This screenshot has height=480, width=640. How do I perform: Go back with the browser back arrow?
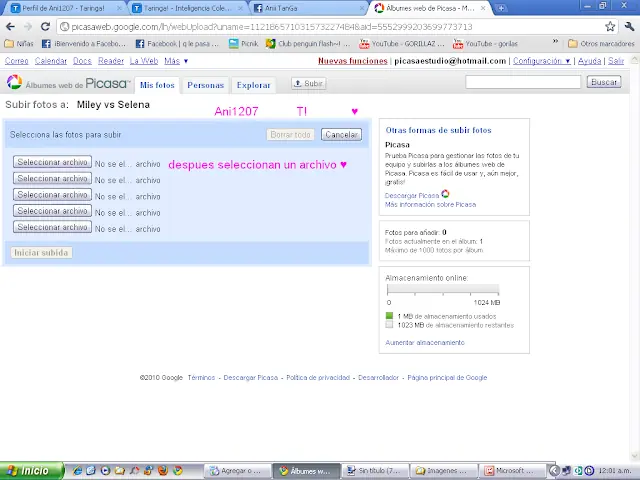[x=10, y=27]
